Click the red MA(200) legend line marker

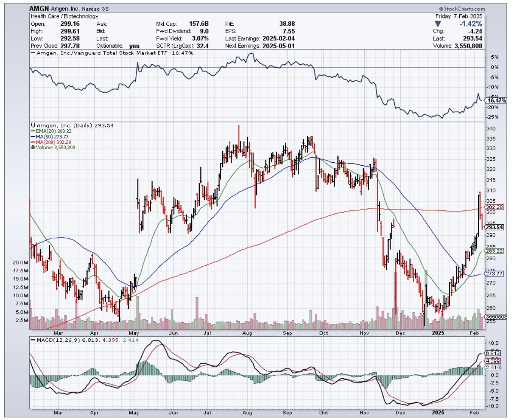[x=32, y=142]
